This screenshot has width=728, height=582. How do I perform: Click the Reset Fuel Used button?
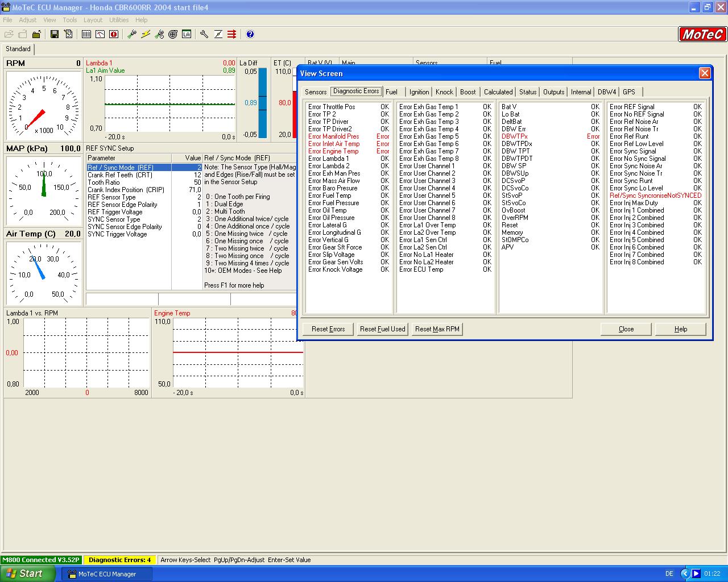pos(383,329)
